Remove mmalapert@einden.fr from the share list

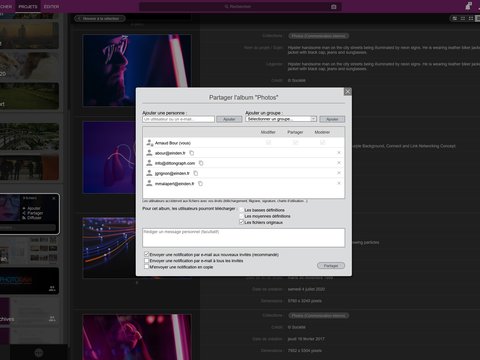[339, 183]
